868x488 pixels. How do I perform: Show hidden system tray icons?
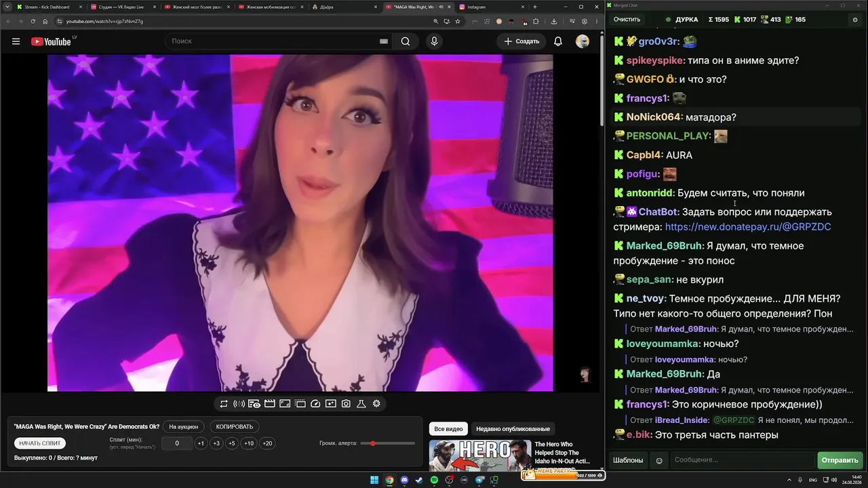(x=790, y=481)
